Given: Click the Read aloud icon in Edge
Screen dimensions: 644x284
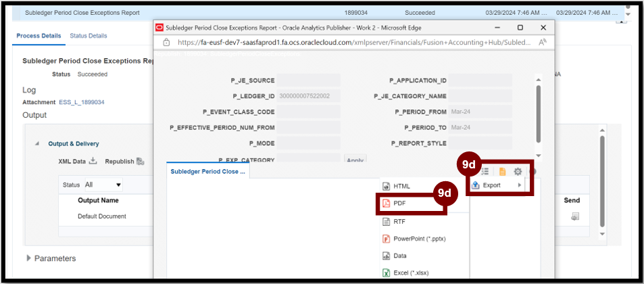Looking at the screenshot, I should click(x=541, y=42).
